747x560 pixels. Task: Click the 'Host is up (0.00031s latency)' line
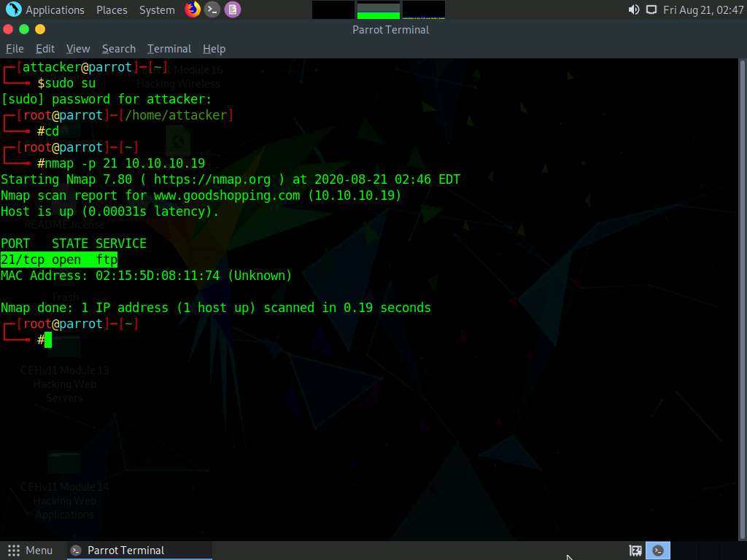tap(109, 211)
